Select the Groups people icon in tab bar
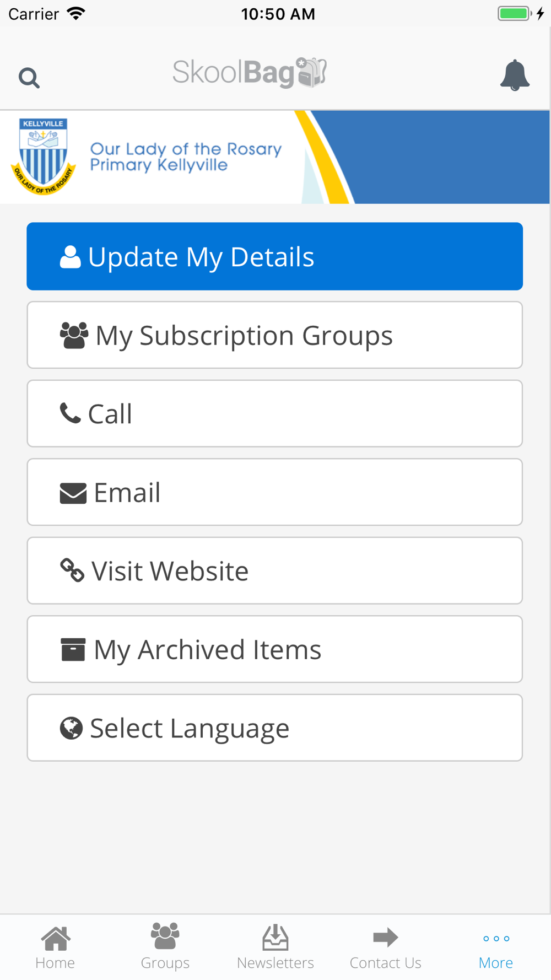 [x=165, y=936]
